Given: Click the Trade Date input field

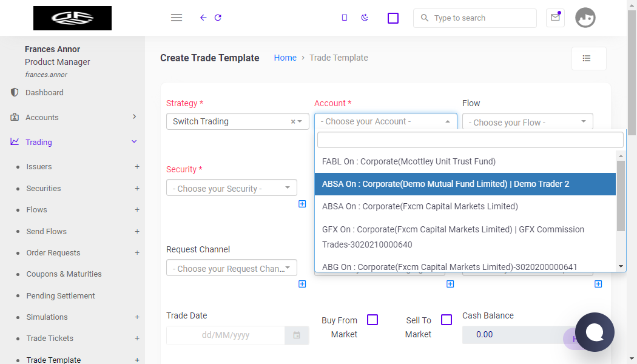Looking at the screenshot, I should 226,335.
